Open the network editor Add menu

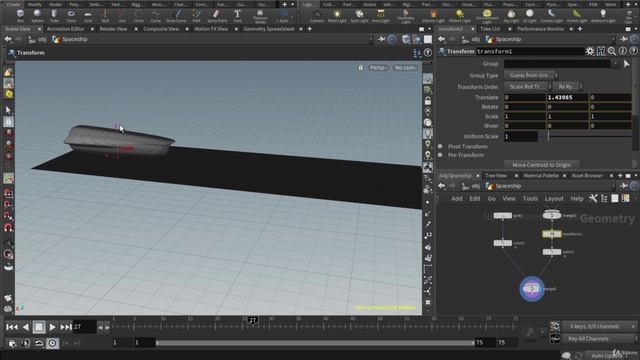tap(457, 199)
